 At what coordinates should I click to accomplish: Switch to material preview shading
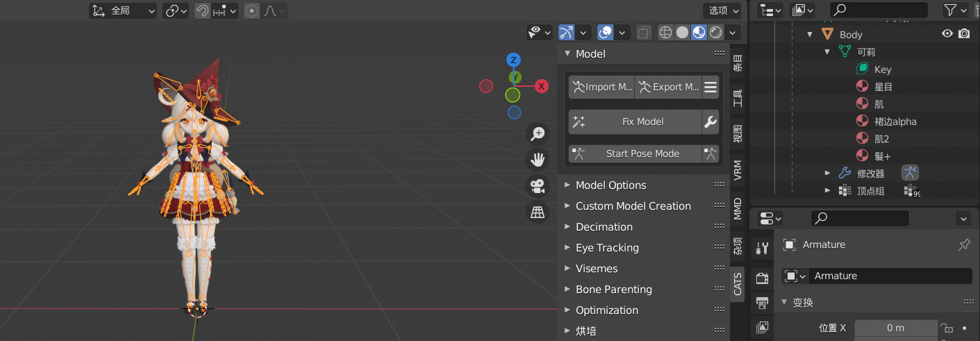pos(699,32)
